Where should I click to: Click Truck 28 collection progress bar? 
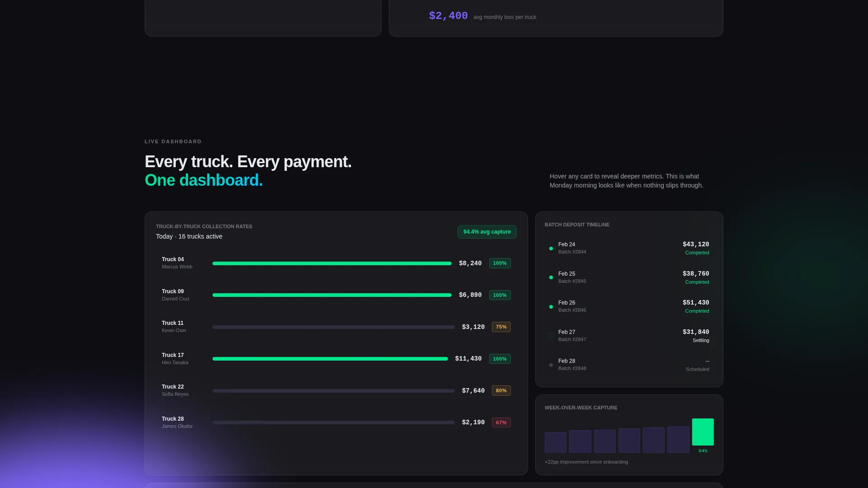(x=334, y=422)
